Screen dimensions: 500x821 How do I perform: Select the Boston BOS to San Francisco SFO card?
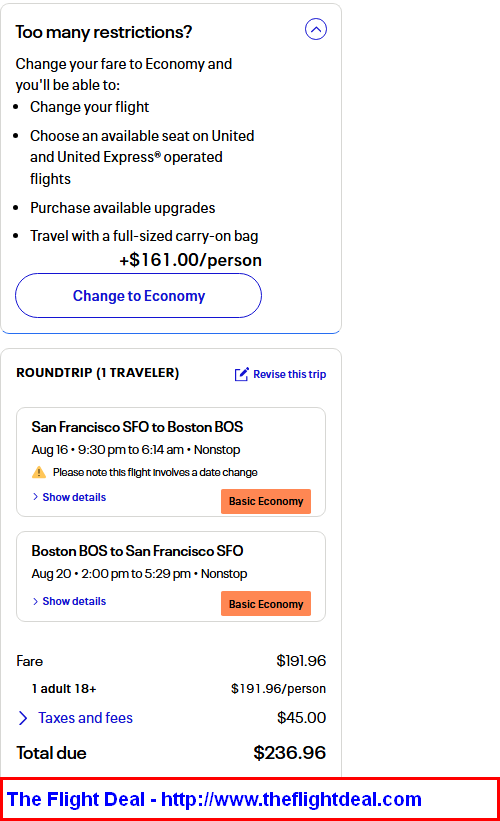click(171, 576)
